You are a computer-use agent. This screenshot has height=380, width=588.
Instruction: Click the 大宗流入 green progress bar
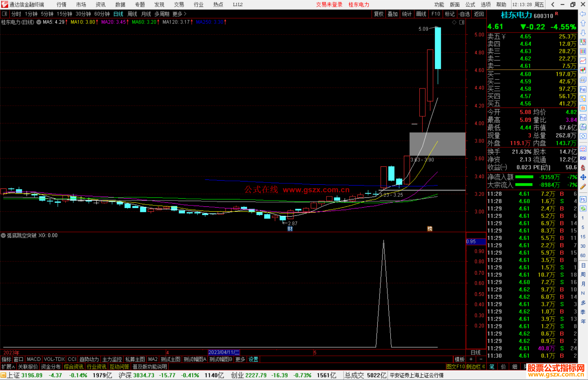(524, 185)
